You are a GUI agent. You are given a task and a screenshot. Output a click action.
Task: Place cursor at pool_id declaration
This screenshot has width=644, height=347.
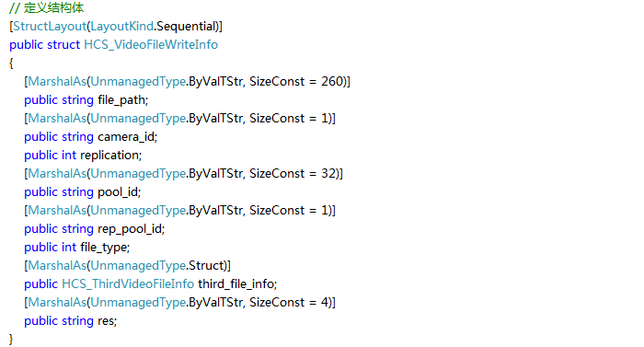pos(118,192)
